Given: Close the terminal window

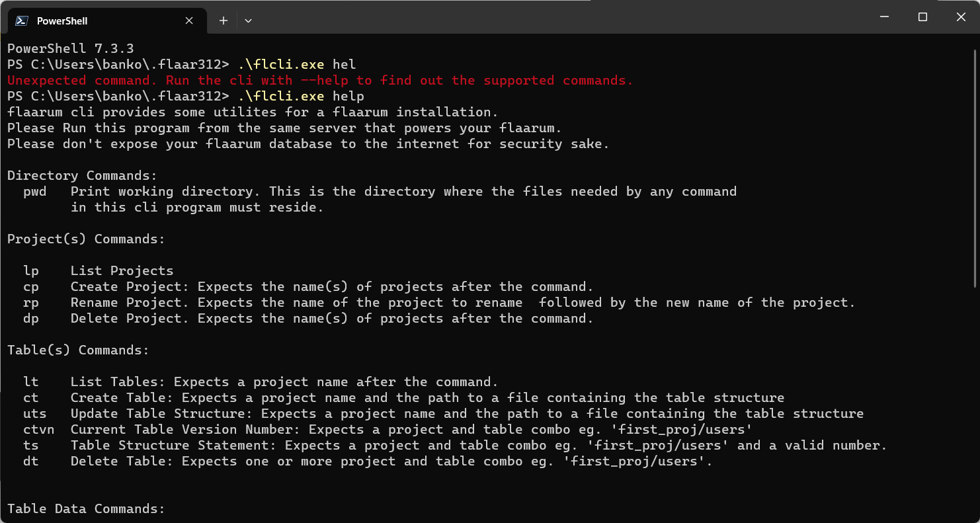Looking at the screenshot, I should pos(961,17).
